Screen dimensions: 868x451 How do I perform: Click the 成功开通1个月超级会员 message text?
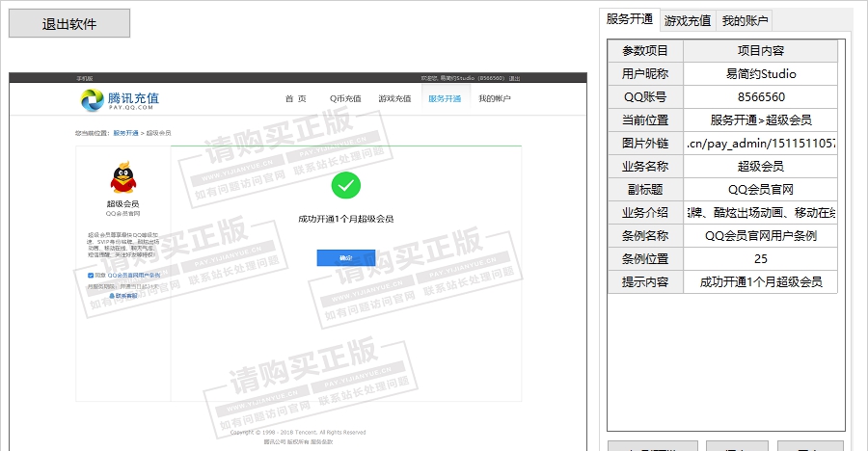coord(346,219)
